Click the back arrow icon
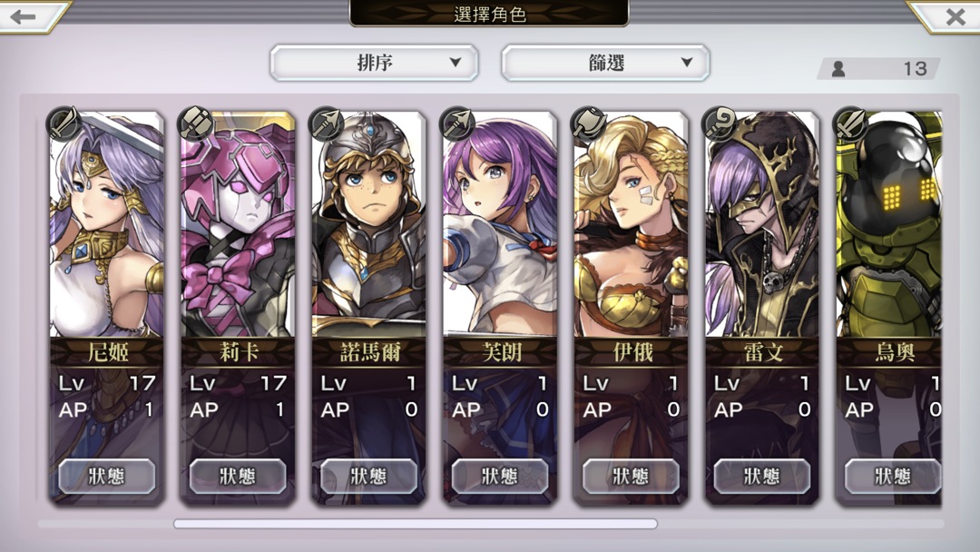This screenshot has width=980, height=552. coord(23,15)
